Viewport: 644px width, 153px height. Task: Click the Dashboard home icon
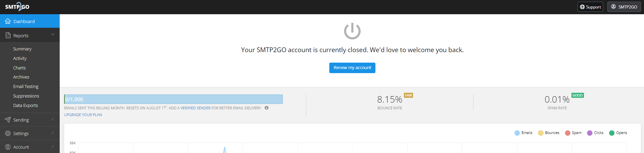[8, 21]
